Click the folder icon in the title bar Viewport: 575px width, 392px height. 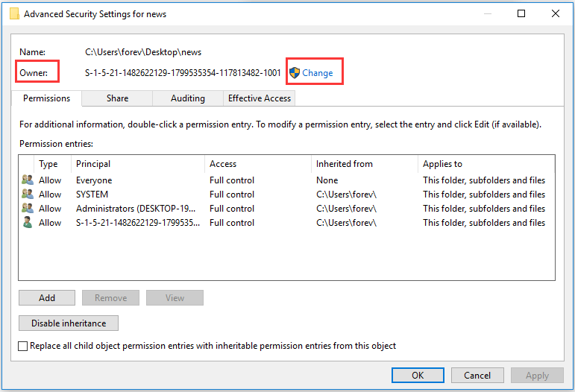coord(14,14)
